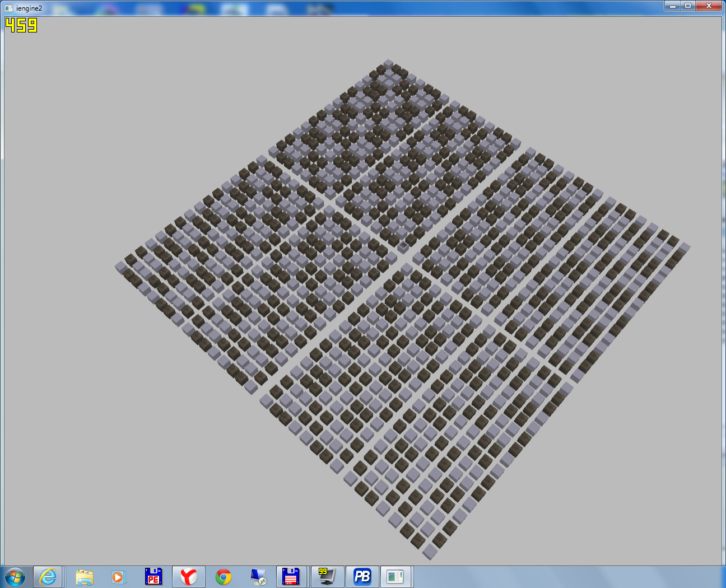Screen dimensions: 726x588
Task: Switch to the blue PE floppy app
Action: click(153, 576)
